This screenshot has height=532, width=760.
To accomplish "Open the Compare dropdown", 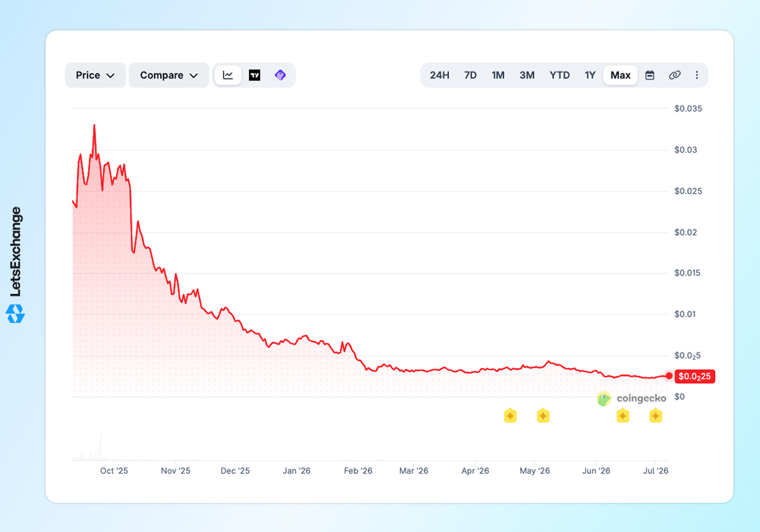I will click(169, 75).
